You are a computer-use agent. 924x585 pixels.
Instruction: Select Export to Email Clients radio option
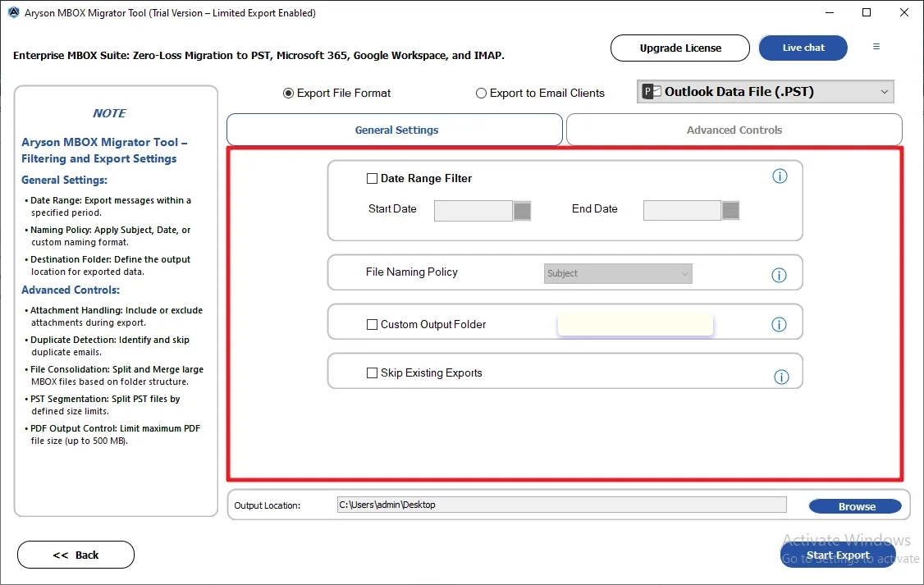click(x=481, y=93)
